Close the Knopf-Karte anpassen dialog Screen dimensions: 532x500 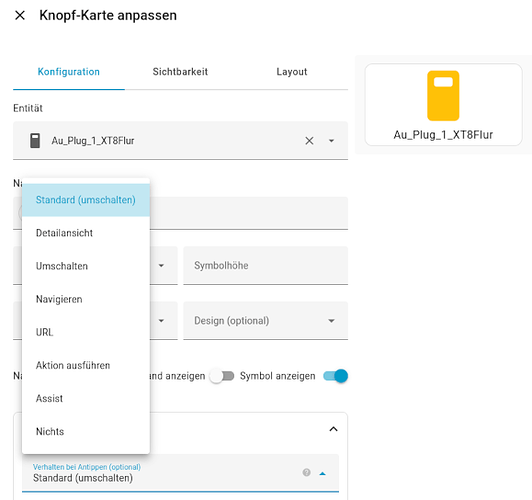pyautogui.click(x=20, y=15)
